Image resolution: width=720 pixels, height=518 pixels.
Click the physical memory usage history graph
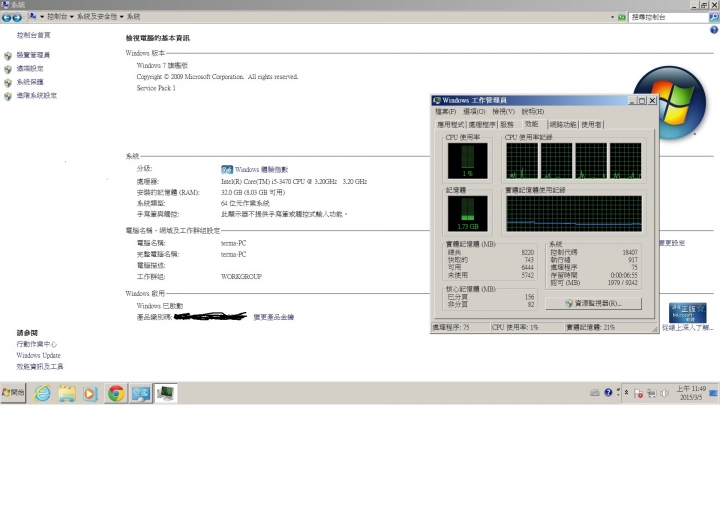574,214
